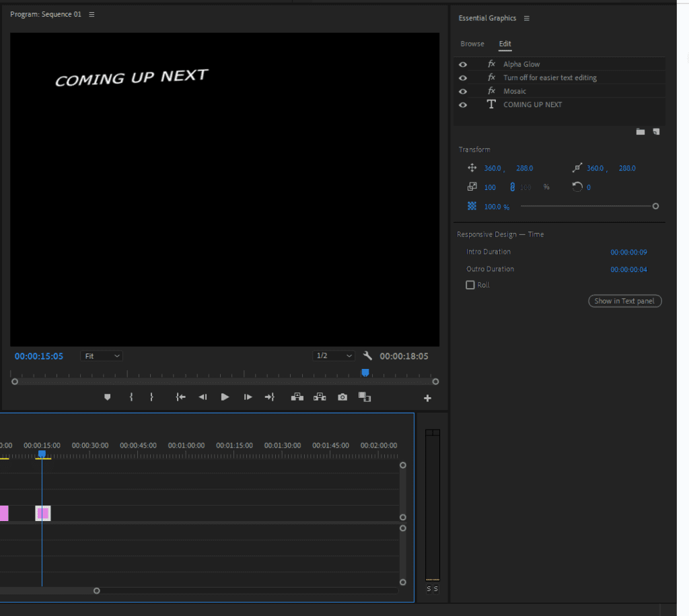Click Program monitor playhead marker
Image resolution: width=689 pixels, height=616 pixels.
tap(365, 373)
